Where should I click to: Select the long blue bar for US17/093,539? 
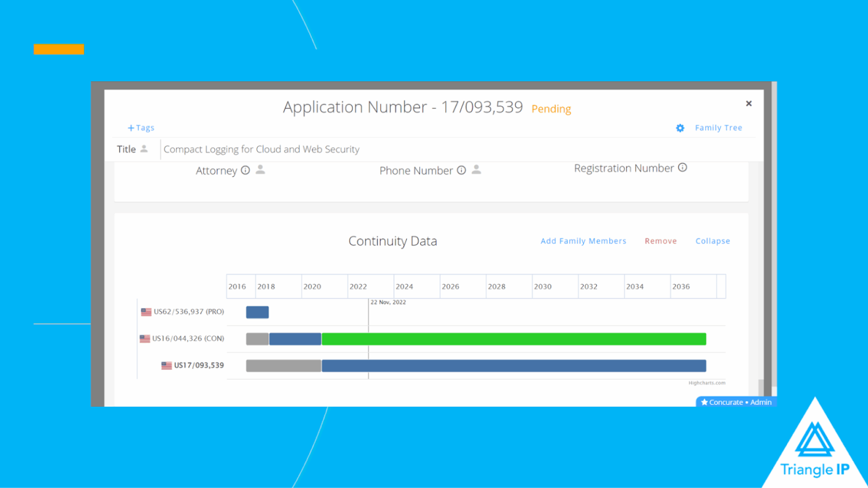pos(513,366)
